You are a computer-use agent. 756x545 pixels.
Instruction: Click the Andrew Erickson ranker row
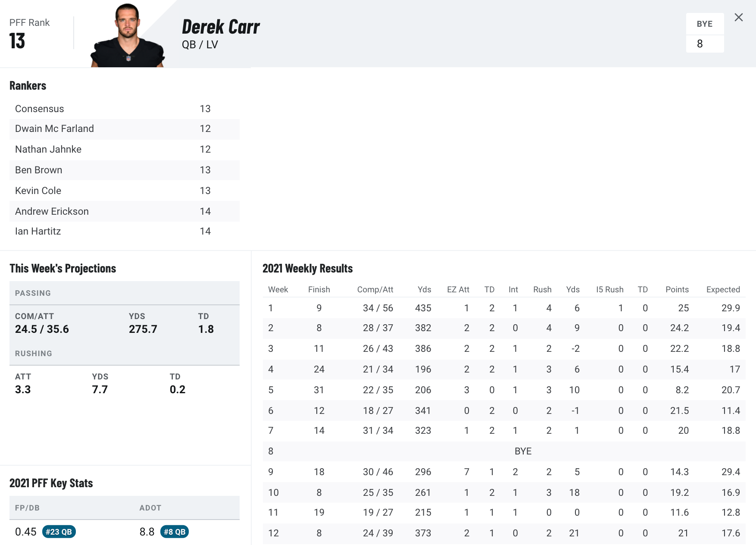point(125,211)
